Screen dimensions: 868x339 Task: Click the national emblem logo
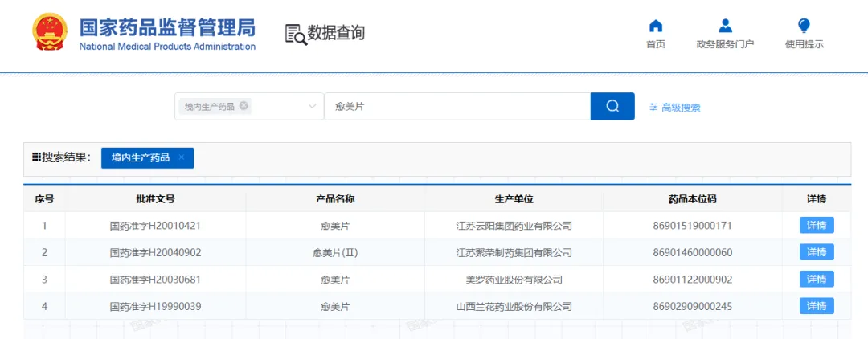click(50, 32)
